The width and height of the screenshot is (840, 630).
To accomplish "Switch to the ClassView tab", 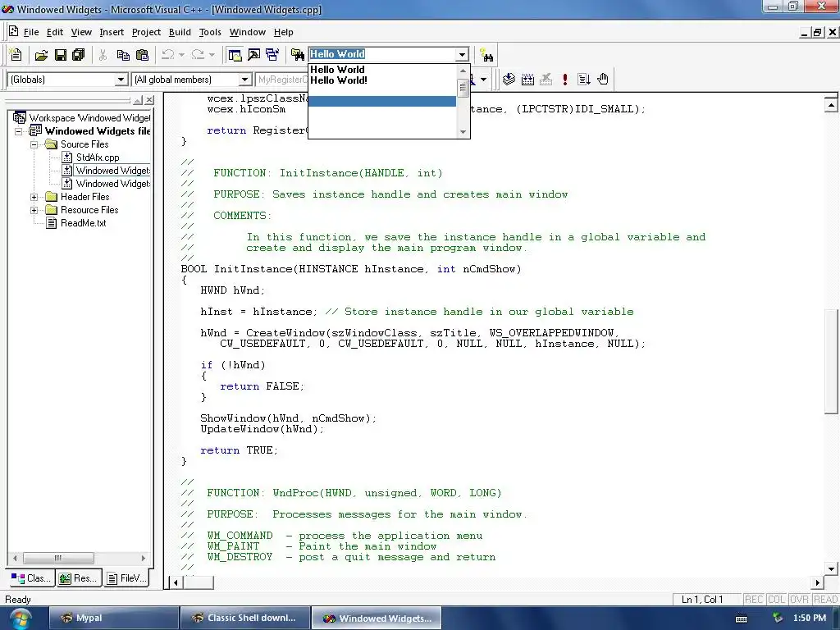I will (x=31, y=578).
